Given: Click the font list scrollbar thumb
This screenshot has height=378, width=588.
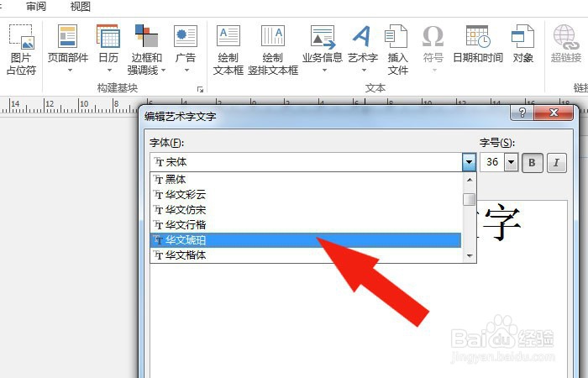Looking at the screenshot, I should click(x=469, y=199).
